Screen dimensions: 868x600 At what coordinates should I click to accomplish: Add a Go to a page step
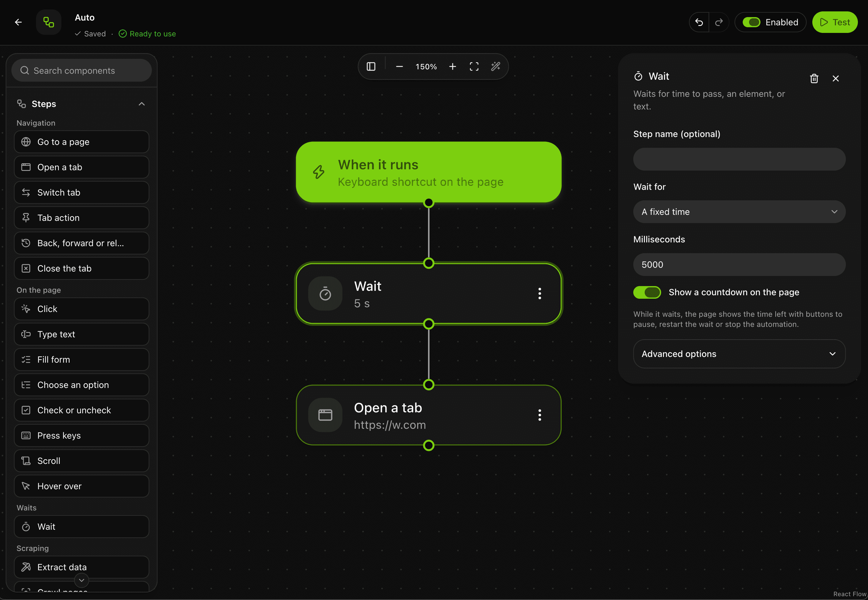click(82, 142)
